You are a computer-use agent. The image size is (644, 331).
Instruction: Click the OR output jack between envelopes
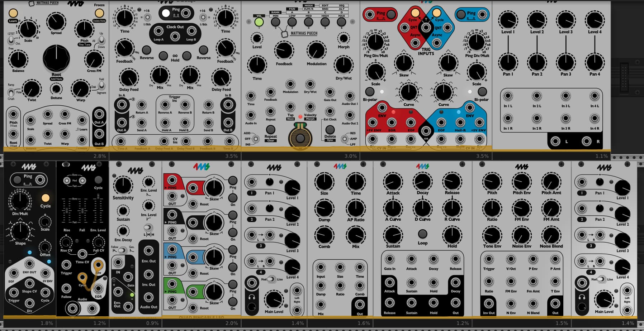coord(426,131)
